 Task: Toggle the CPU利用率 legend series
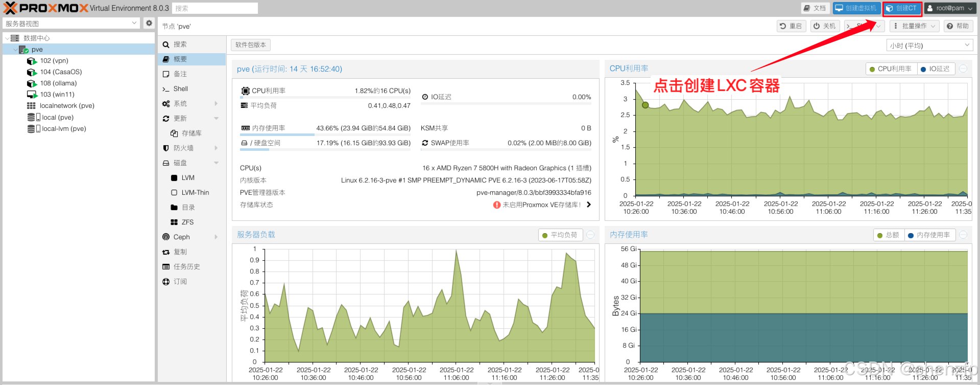(x=891, y=69)
